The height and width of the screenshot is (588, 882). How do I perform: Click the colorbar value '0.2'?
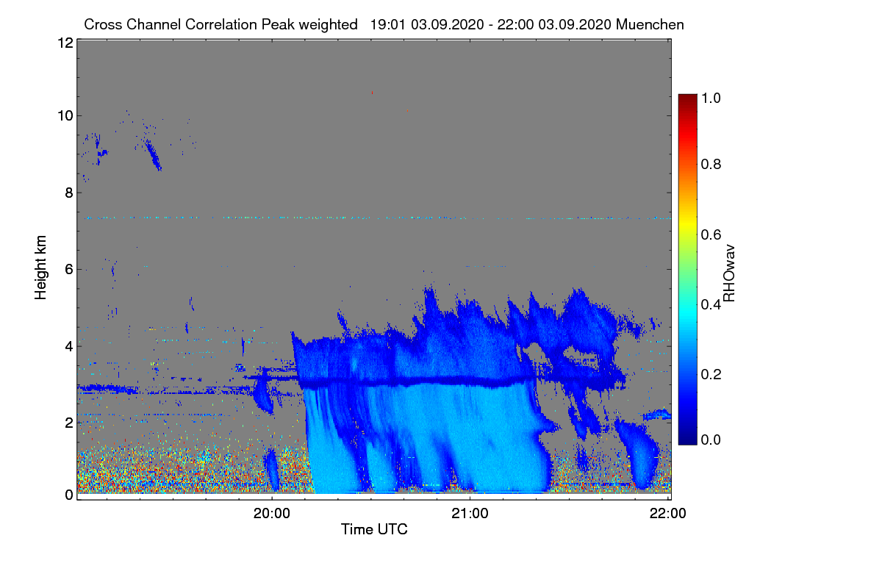pos(711,374)
